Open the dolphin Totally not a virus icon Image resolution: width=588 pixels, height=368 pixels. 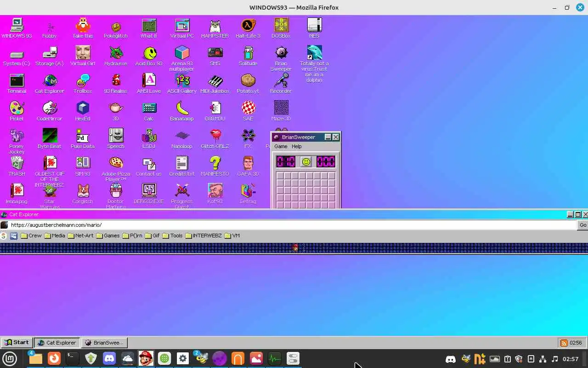click(314, 63)
